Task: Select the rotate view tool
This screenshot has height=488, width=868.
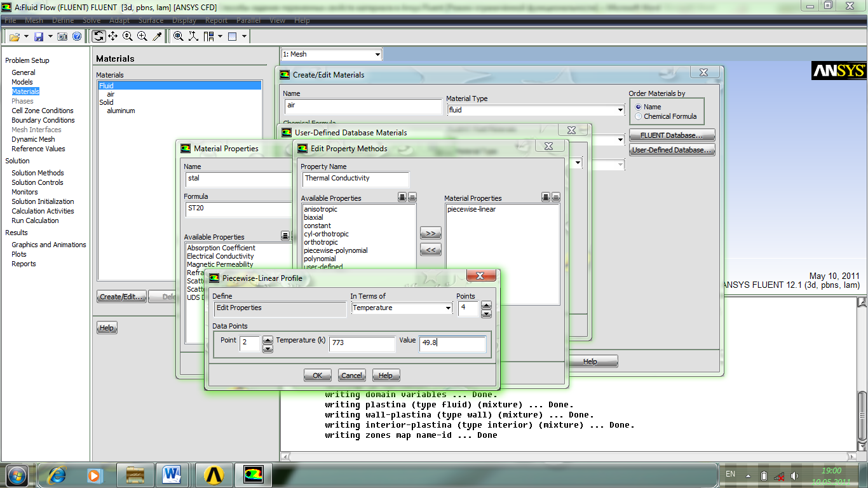Action: pyautogui.click(x=99, y=36)
